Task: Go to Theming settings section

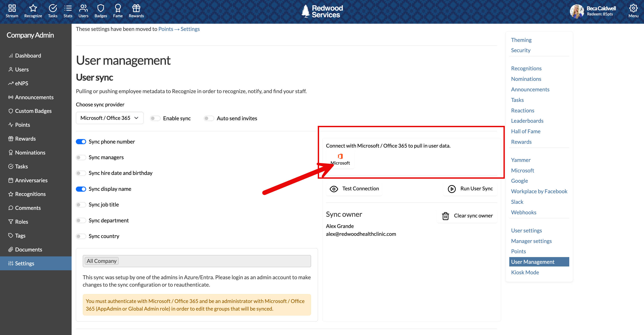Action: click(x=521, y=40)
